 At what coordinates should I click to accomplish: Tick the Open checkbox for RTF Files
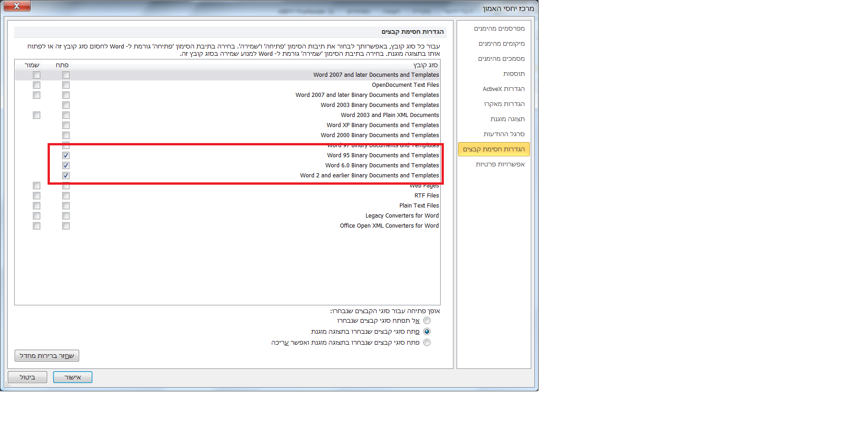(66, 196)
